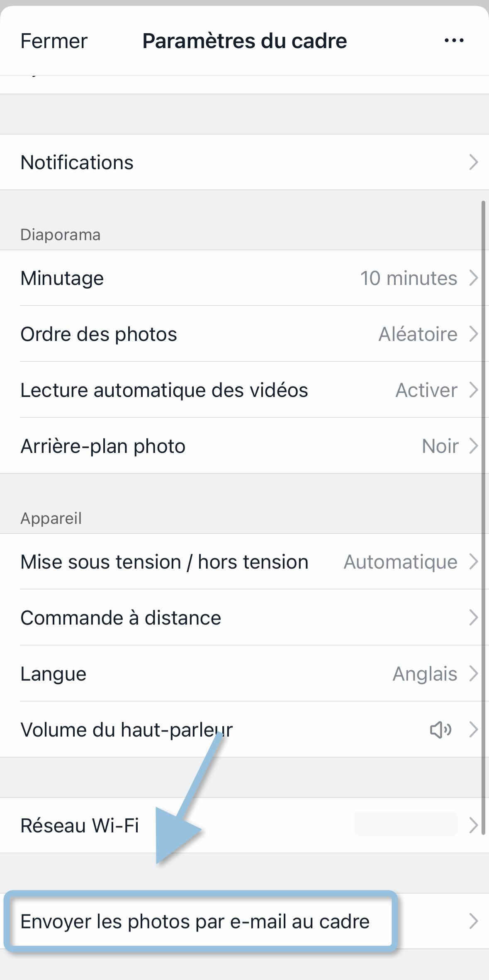This screenshot has height=980, width=489.
Task: Open Ordre des photos setting
Action: point(99,334)
